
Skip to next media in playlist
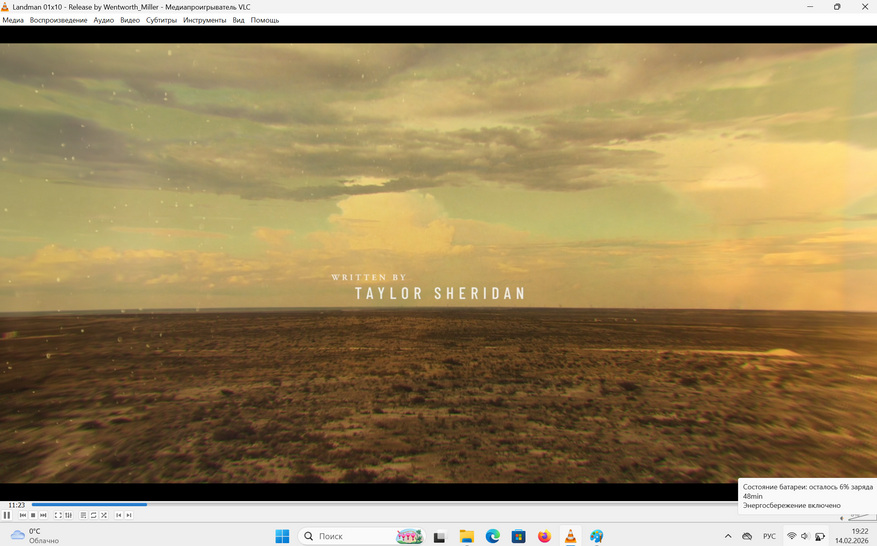(43, 515)
